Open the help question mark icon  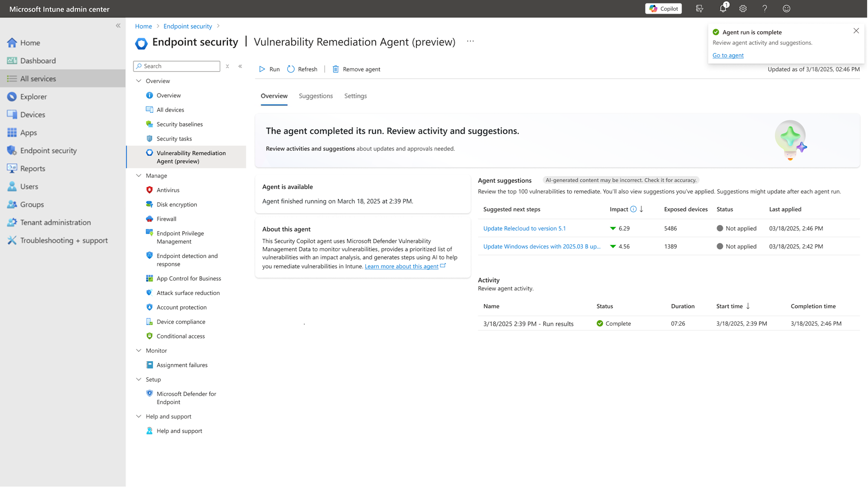point(765,9)
